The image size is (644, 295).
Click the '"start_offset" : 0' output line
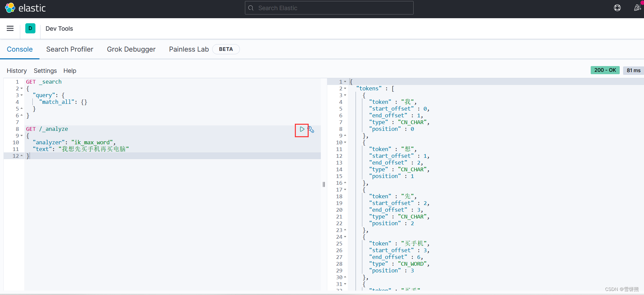399,109
